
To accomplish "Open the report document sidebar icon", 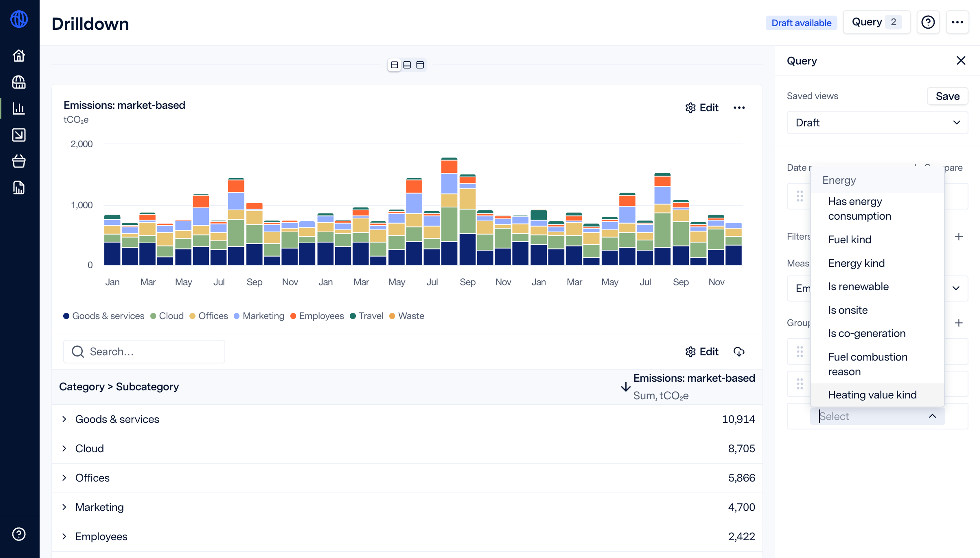I will (19, 187).
